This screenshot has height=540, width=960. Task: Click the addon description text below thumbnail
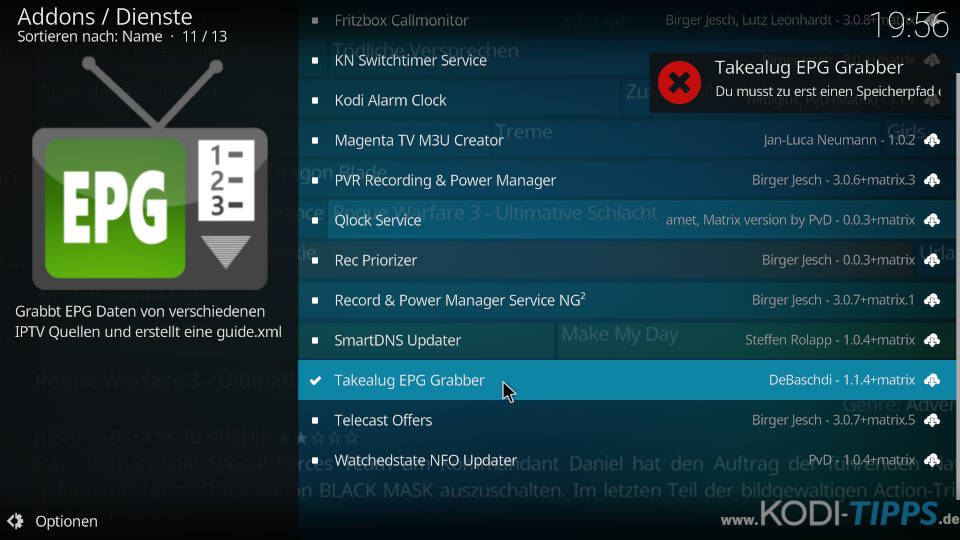coord(148,321)
